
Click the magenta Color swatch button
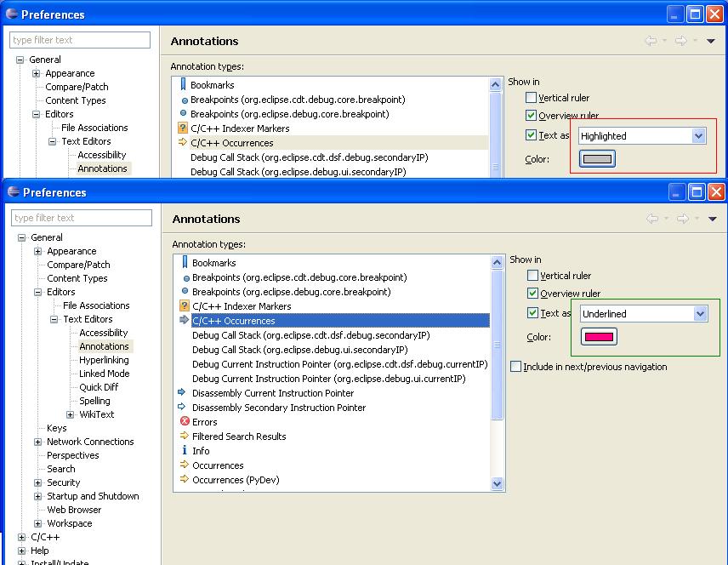click(599, 336)
